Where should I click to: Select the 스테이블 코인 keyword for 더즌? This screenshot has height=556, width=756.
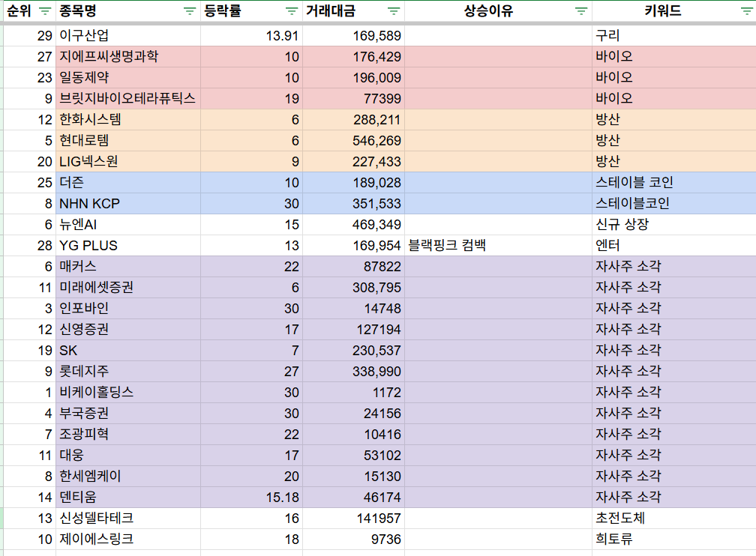674,183
